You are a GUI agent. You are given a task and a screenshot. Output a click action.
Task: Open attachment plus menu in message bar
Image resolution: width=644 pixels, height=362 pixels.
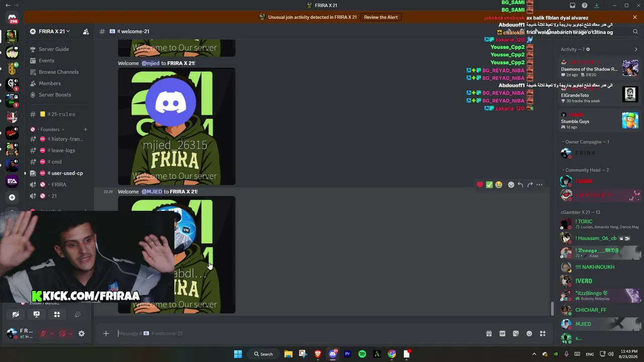click(x=106, y=333)
